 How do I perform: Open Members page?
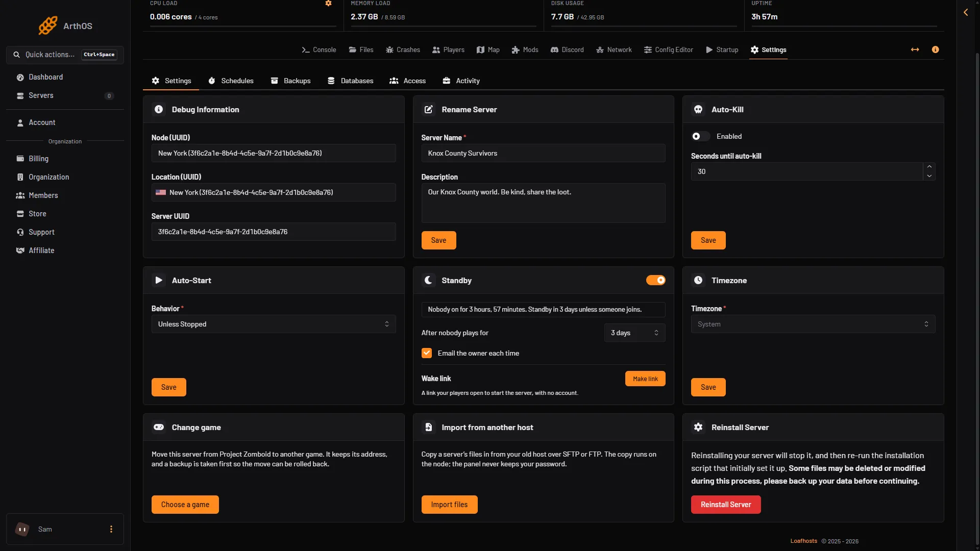65,195
